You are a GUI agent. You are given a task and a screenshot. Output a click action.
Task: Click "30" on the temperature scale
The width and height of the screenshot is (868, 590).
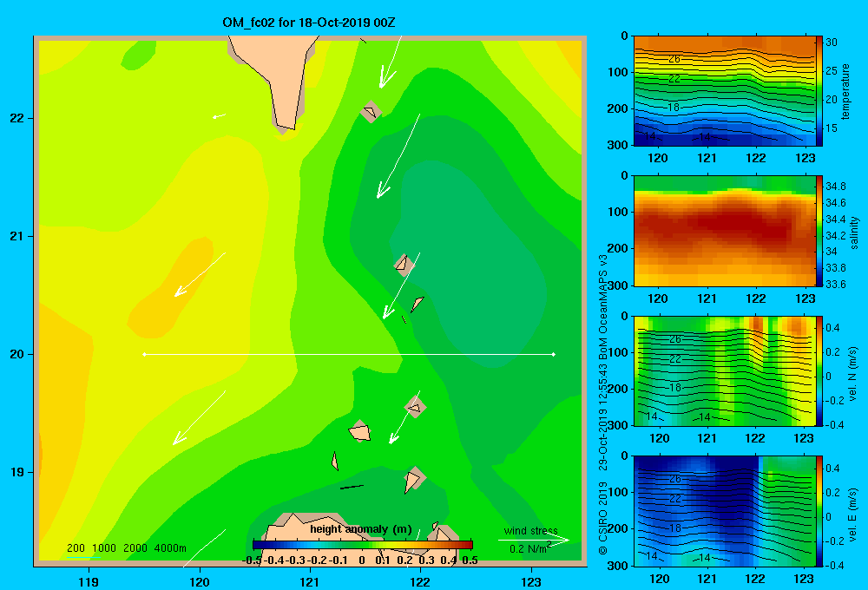(832, 42)
